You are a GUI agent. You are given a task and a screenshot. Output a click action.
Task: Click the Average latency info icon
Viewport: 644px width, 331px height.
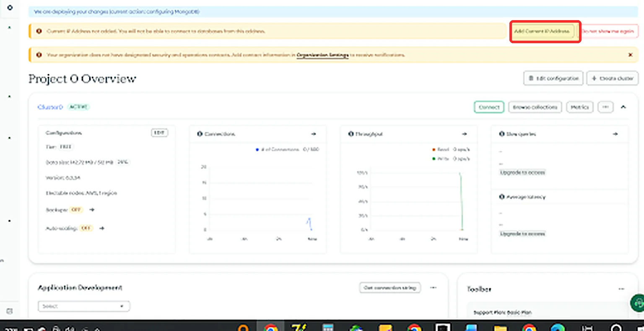(501, 197)
